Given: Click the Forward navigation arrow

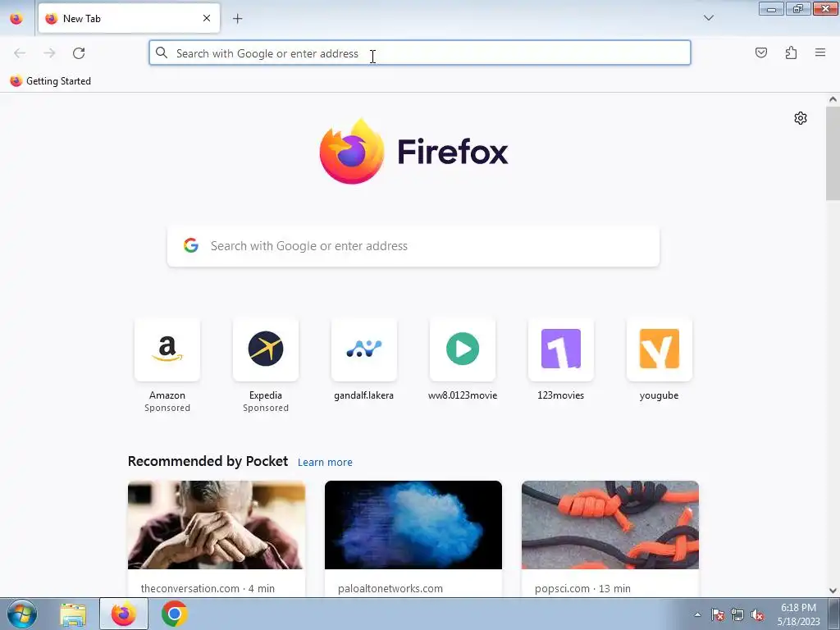Looking at the screenshot, I should 49,53.
